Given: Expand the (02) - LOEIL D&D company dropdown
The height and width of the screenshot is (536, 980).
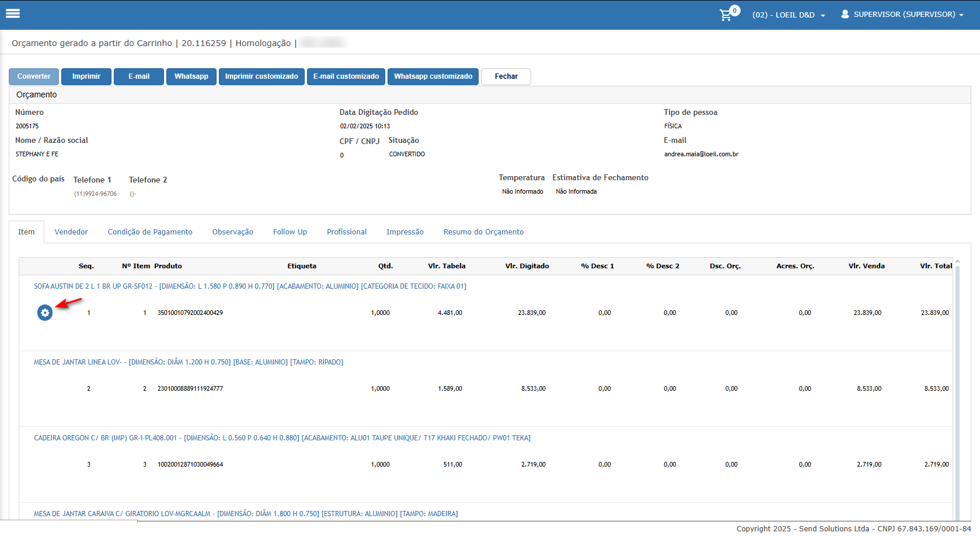Looking at the screenshot, I should [789, 15].
